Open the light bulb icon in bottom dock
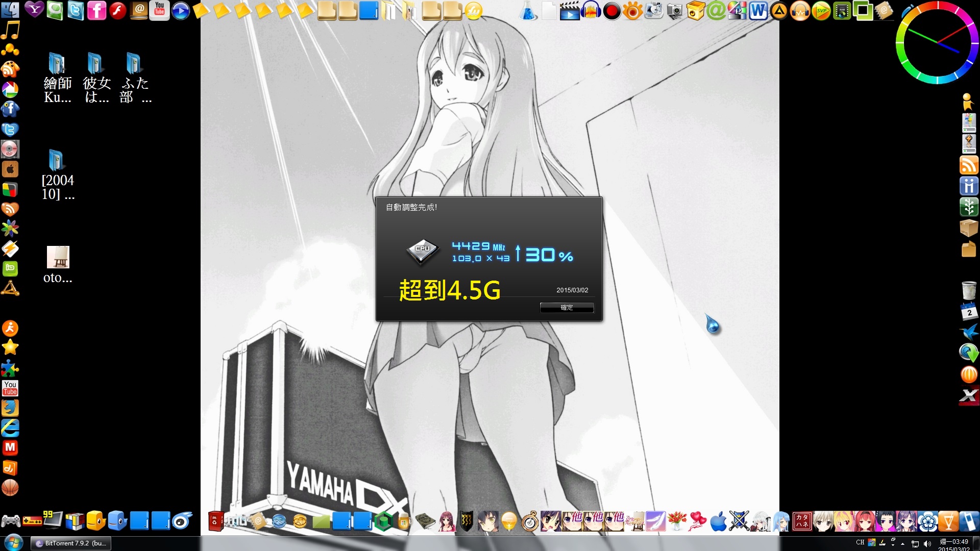Image resolution: width=980 pixels, height=551 pixels. click(509, 521)
